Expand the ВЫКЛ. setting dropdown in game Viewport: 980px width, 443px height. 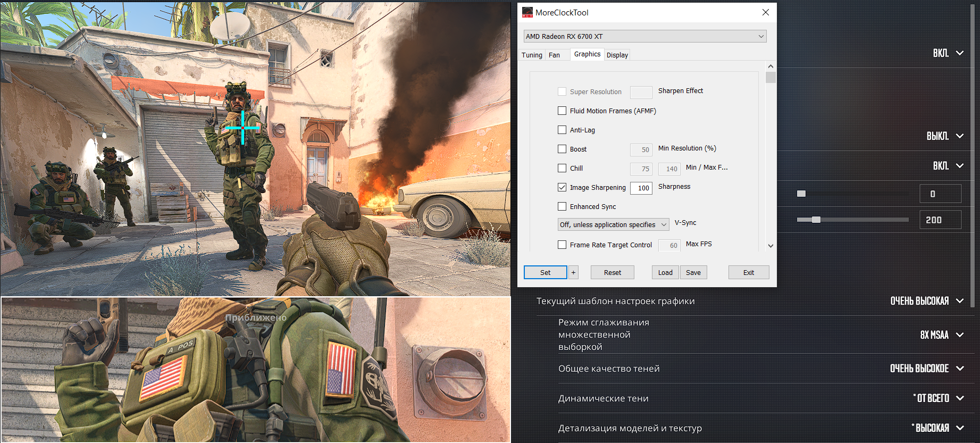(945, 136)
